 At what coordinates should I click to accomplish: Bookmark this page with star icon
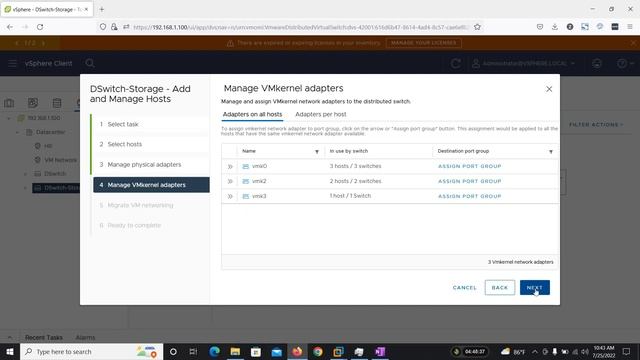tap(477, 27)
